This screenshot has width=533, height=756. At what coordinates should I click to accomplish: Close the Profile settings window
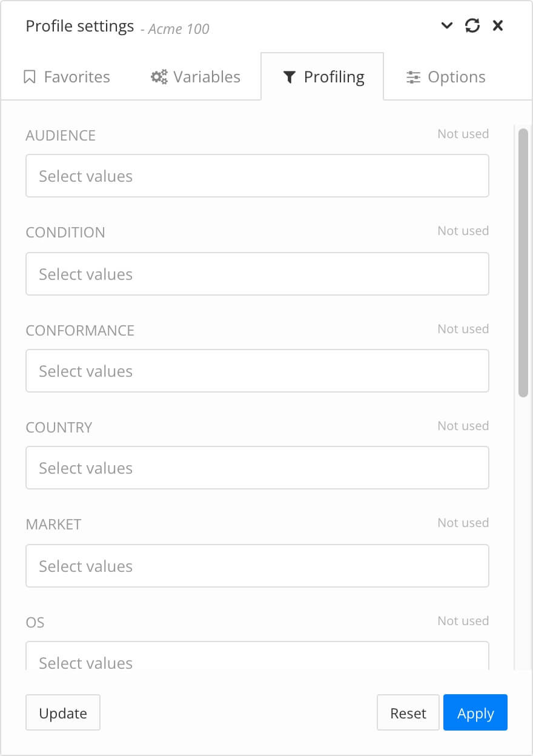pyautogui.click(x=497, y=25)
